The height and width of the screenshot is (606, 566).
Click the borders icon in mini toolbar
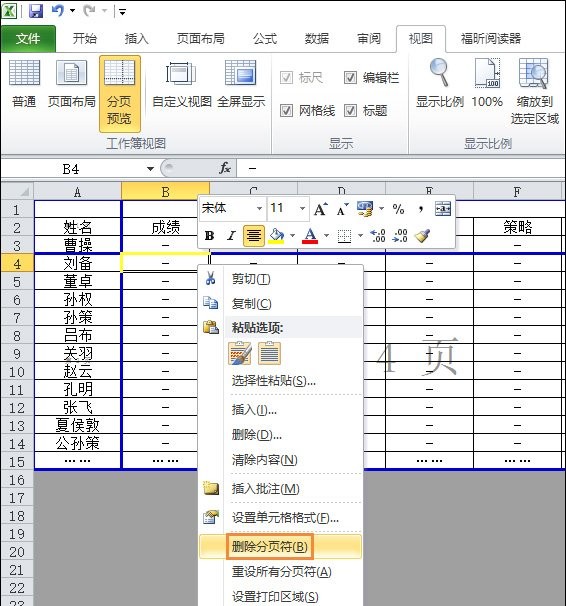click(344, 236)
